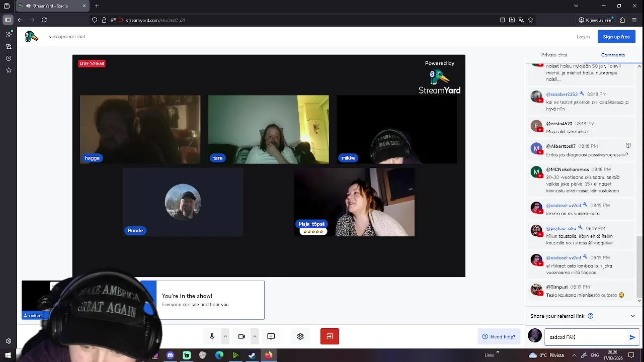
Task: Open sidebar settings gear at bottom left
Action: 9,341
